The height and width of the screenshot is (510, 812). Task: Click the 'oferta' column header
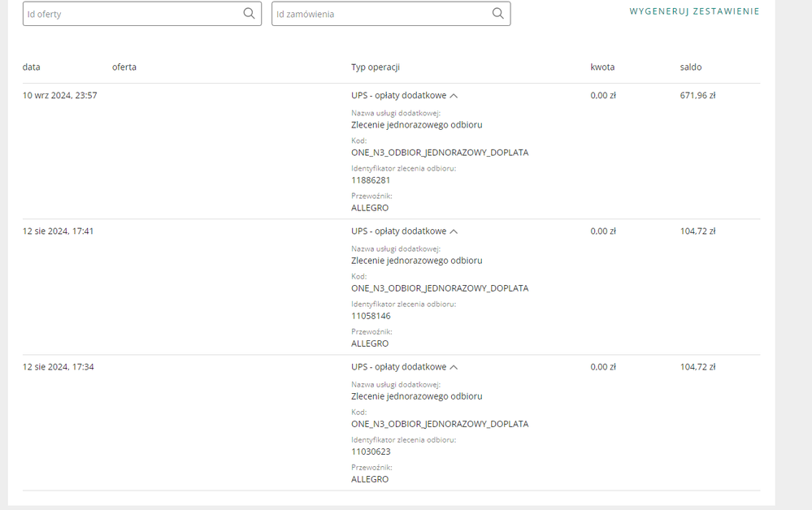coord(124,67)
